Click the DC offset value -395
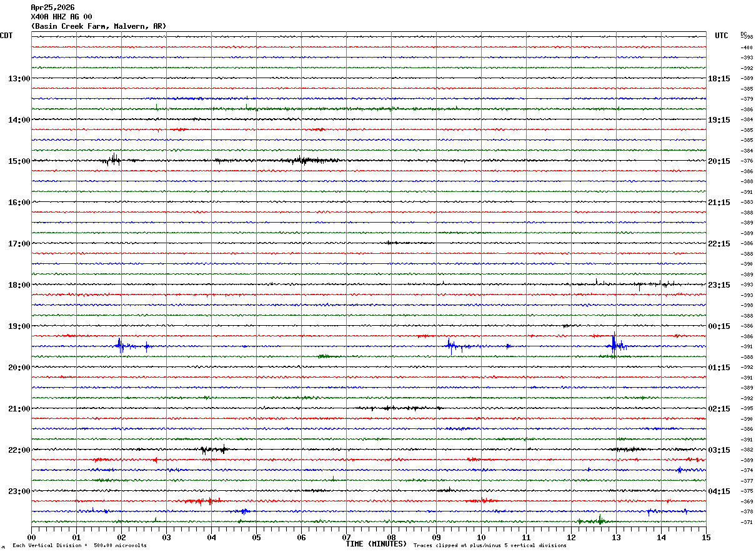 [747, 408]
